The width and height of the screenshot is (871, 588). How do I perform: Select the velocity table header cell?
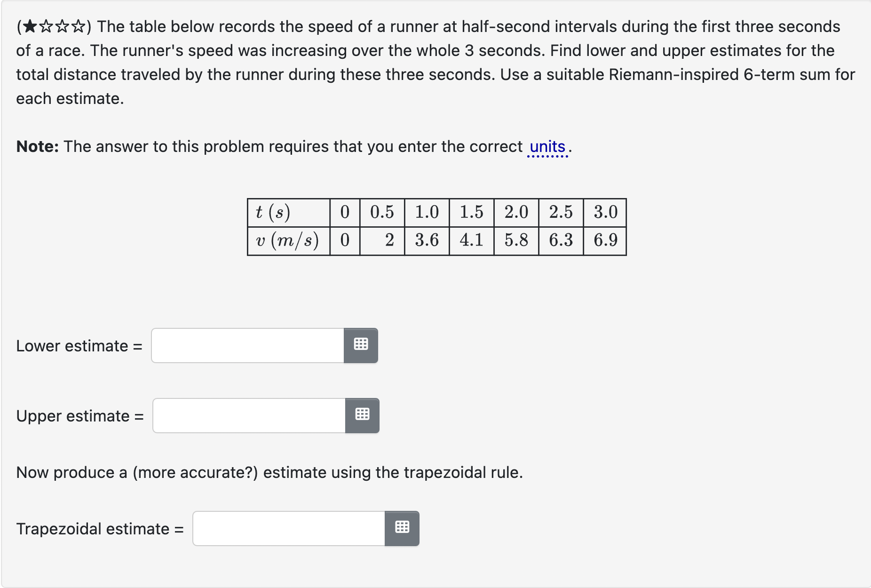287,241
